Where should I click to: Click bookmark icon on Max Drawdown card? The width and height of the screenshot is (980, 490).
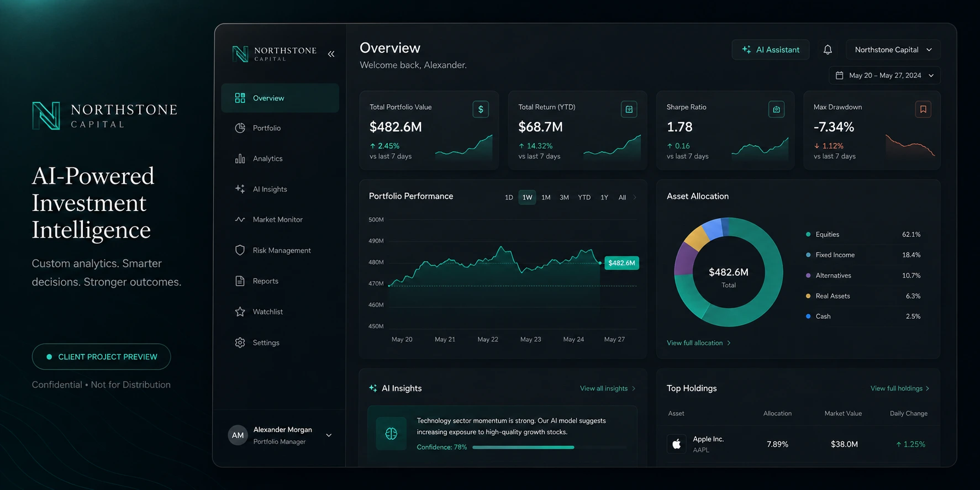[x=923, y=109]
